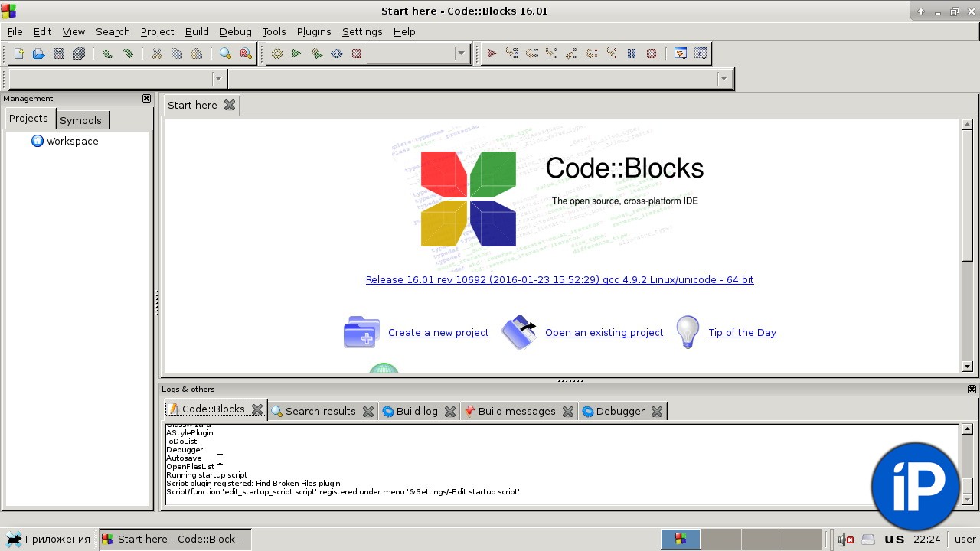Image resolution: width=980 pixels, height=551 pixels.
Task: Click the Start here page vertical scrollbar
Action: [967, 245]
